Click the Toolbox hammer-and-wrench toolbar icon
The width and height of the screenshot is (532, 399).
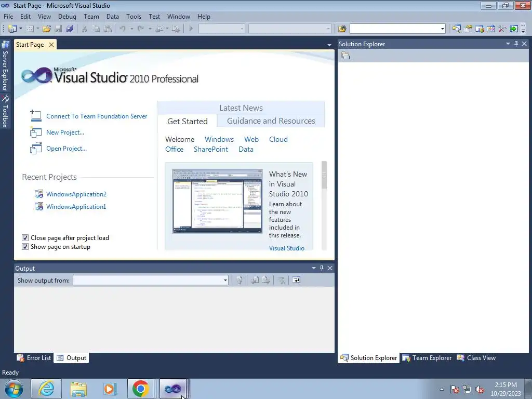502,29
